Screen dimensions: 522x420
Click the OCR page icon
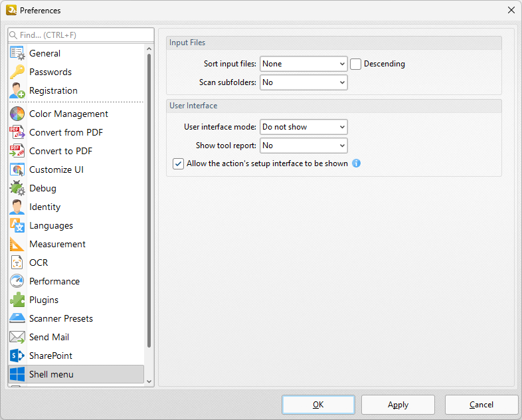pos(17,262)
